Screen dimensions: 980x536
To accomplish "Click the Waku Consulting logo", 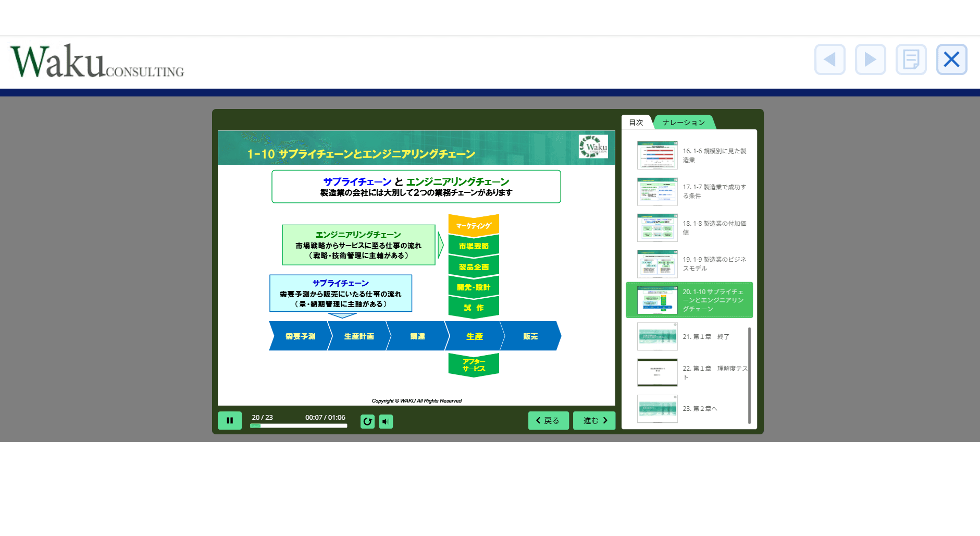I will [97, 62].
